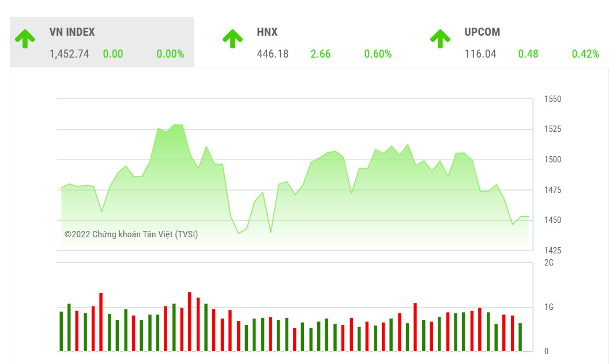This screenshot has width=609, height=364.
Task: Click the 2G volume axis label
Action: coord(549,263)
